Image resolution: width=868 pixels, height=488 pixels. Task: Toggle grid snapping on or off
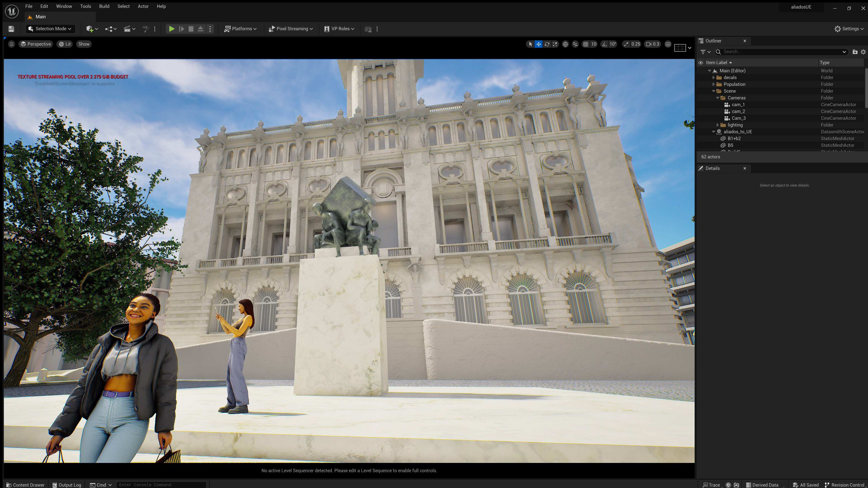pos(586,44)
